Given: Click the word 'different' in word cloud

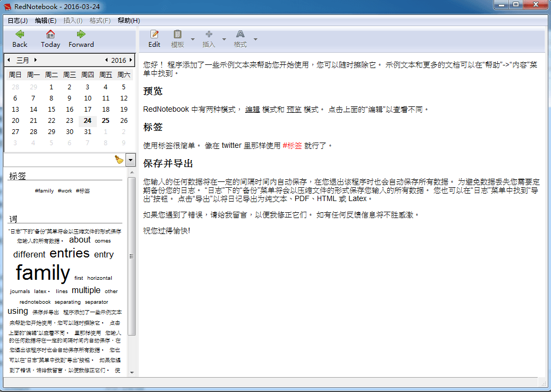Looking at the screenshot, I should click(29, 254).
